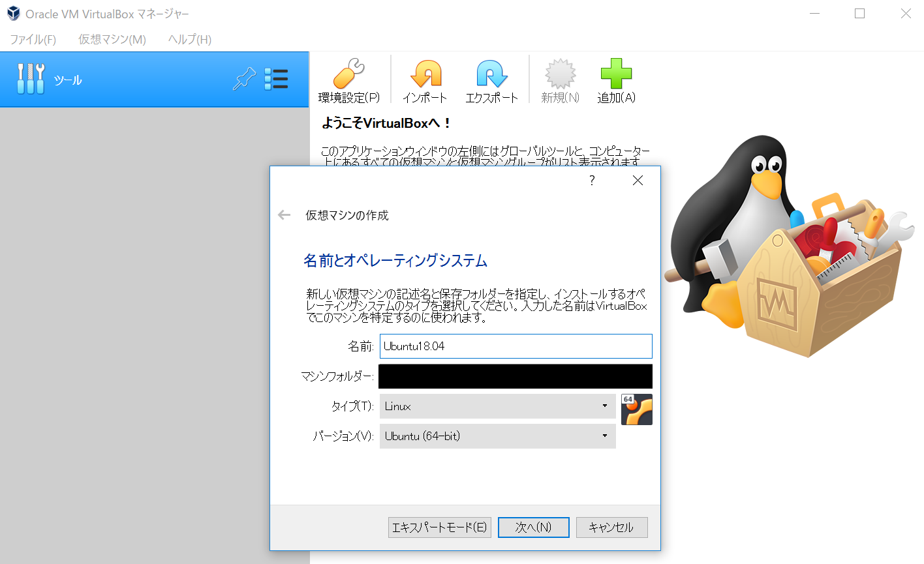Click the 名前とオペレーティングシステム heading
The width and height of the screenshot is (924, 564).
pos(395,261)
